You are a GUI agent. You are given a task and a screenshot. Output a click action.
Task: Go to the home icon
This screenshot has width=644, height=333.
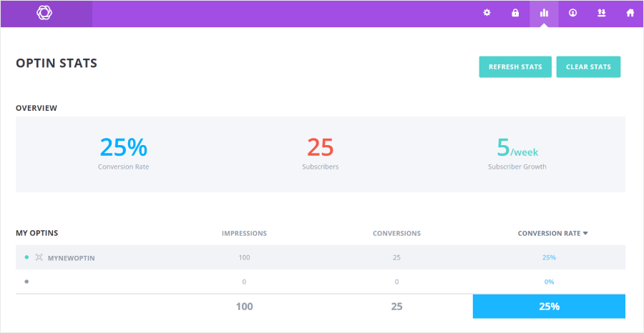(x=630, y=13)
